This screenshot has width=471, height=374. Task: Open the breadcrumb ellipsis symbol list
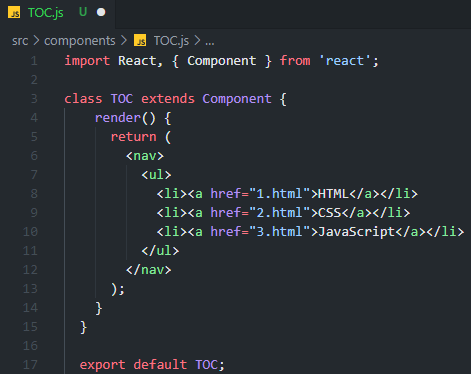(210, 42)
